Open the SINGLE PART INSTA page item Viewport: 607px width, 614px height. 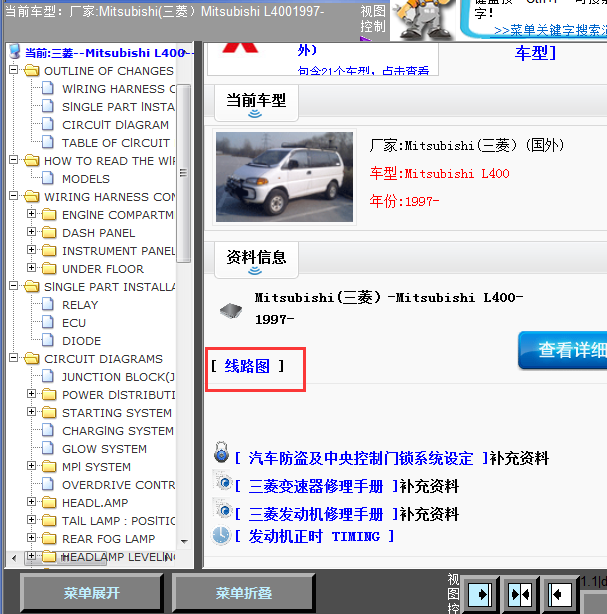pyautogui.click(x=119, y=107)
